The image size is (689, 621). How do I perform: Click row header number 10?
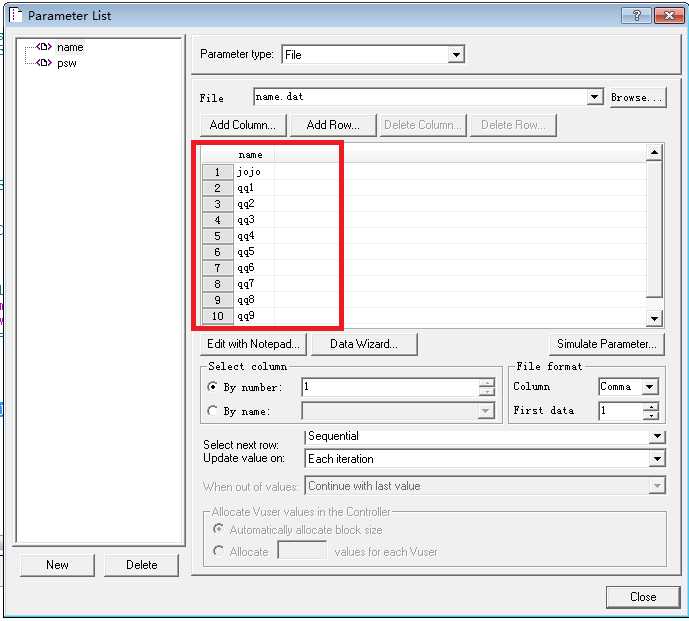(218, 316)
